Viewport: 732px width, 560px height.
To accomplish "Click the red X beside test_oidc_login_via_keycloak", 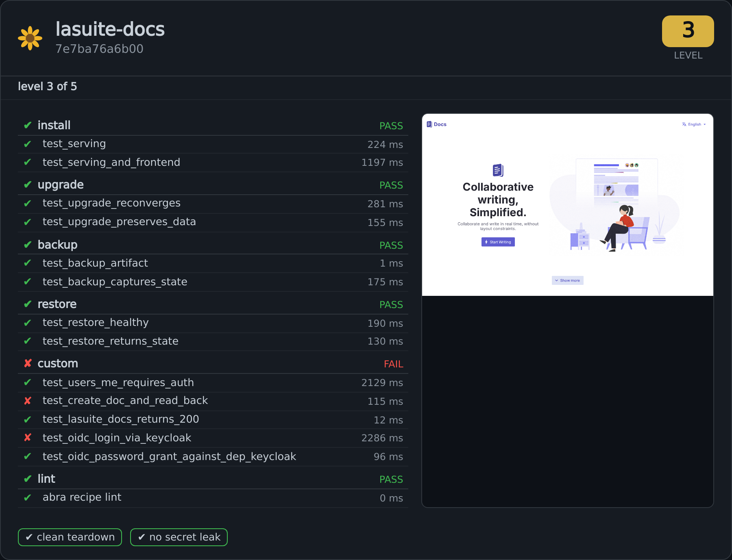I will [x=28, y=438].
